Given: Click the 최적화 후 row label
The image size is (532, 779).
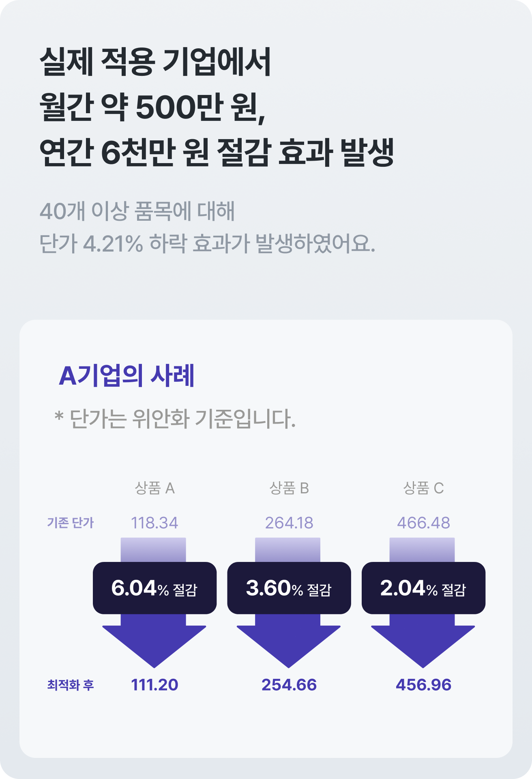Looking at the screenshot, I should (71, 685).
